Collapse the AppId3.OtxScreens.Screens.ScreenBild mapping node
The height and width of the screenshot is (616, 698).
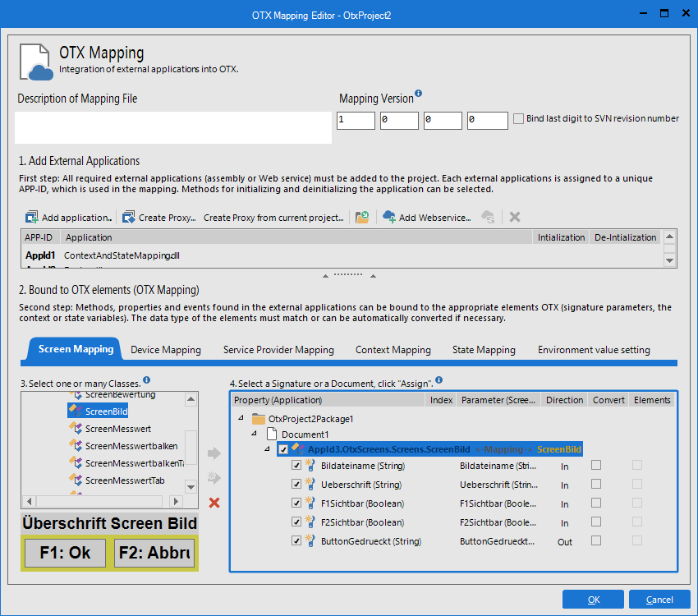269,449
